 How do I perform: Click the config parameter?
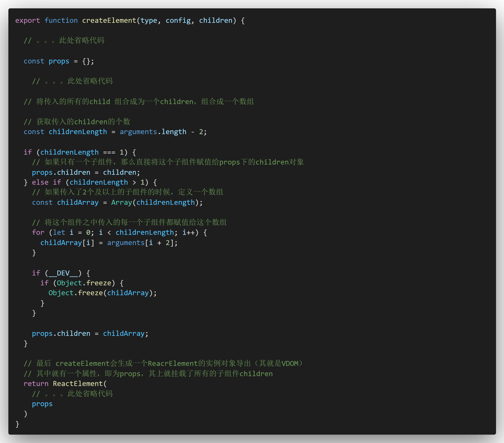tap(178, 21)
